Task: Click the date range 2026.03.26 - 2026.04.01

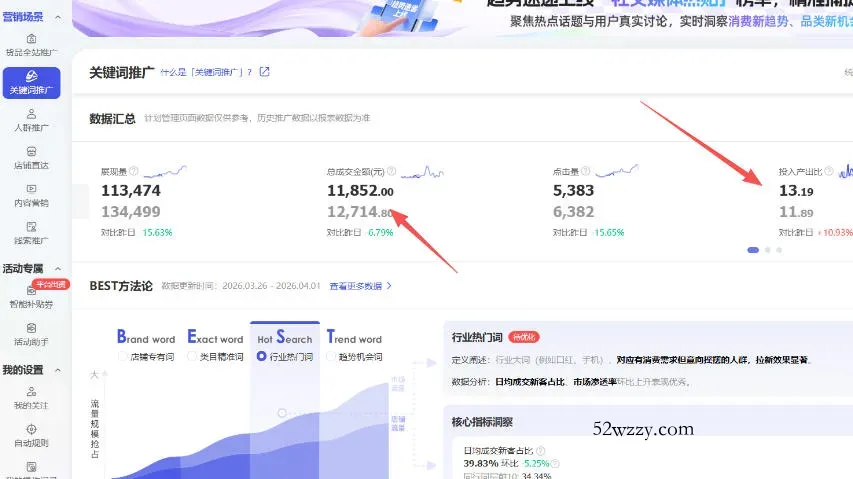Action: (x=271, y=286)
